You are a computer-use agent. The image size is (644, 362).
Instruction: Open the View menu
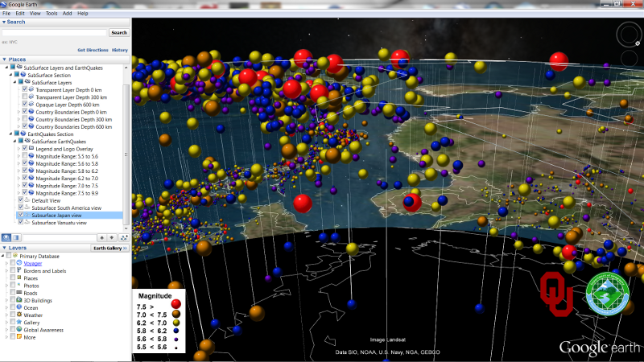(x=35, y=13)
